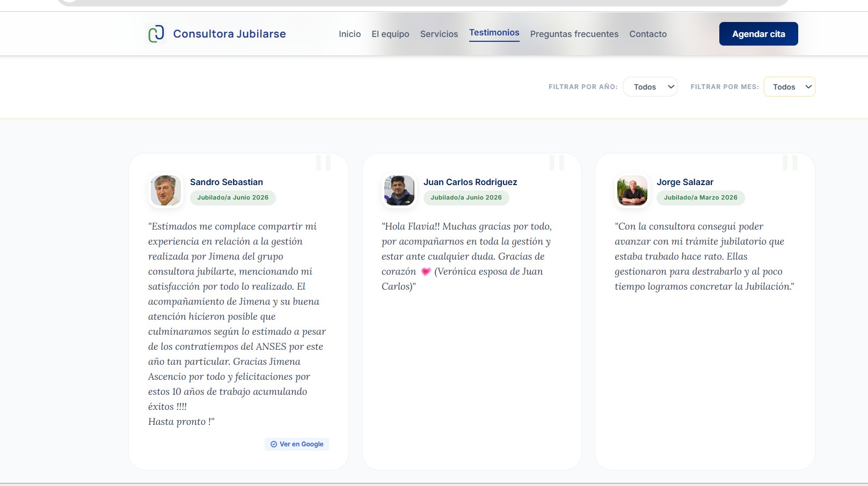Click Juan Carlos Rodriguez's profile photo
This screenshot has width=868, height=486.
[399, 190]
